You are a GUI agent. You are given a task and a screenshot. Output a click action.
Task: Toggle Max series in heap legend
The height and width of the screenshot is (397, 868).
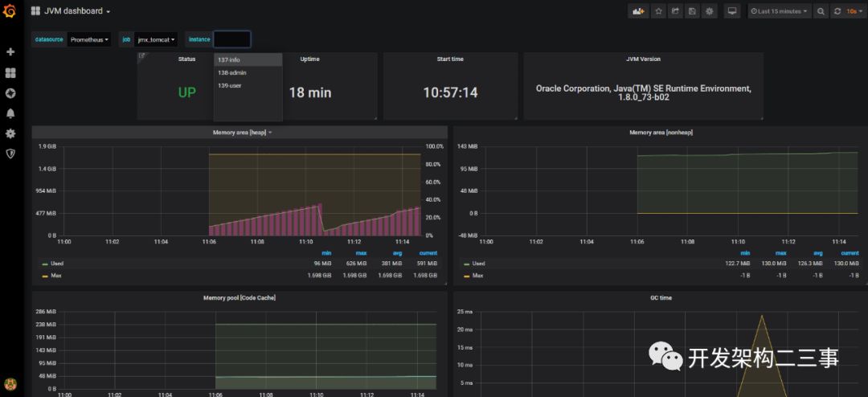coord(55,276)
